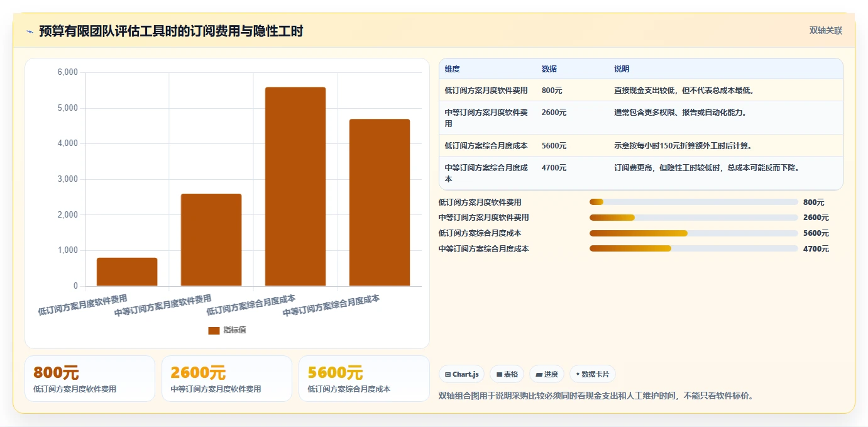Image resolution: width=868 pixels, height=427 pixels.
Task: Click description 示意按每小时150元折算额外工时后计算。
Action: coord(683,146)
